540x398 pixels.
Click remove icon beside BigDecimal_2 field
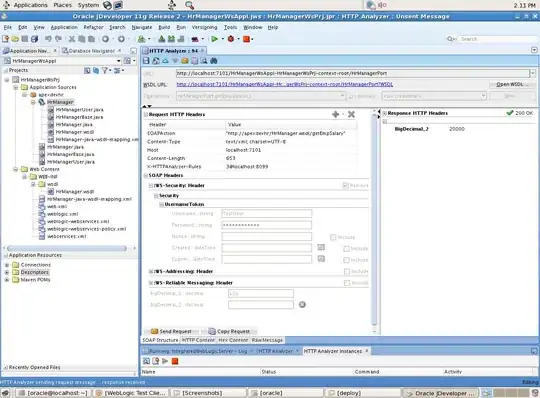point(302,304)
